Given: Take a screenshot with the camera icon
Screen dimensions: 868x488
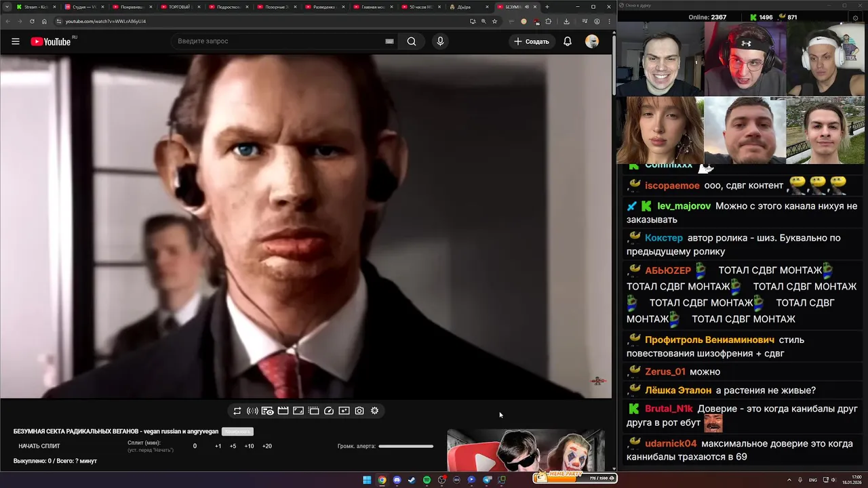Looking at the screenshot, I should 359,411.
